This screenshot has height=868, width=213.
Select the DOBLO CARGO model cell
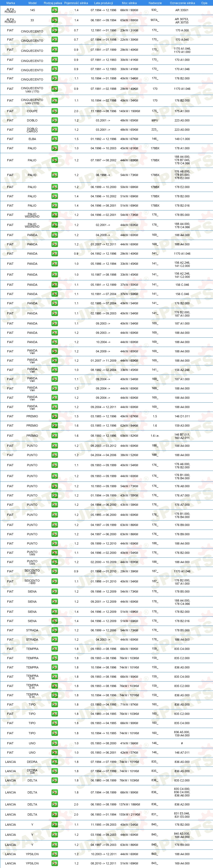[32, 130]
